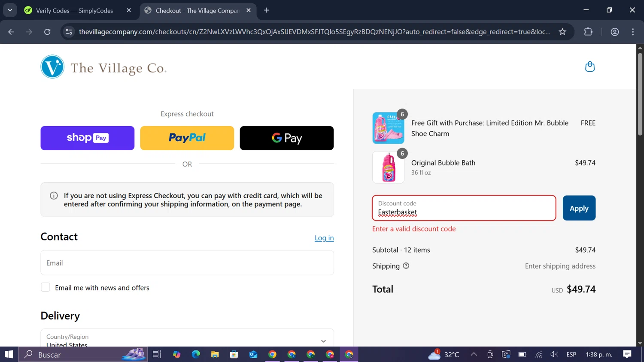Go forward to the next page

point(29,32)
